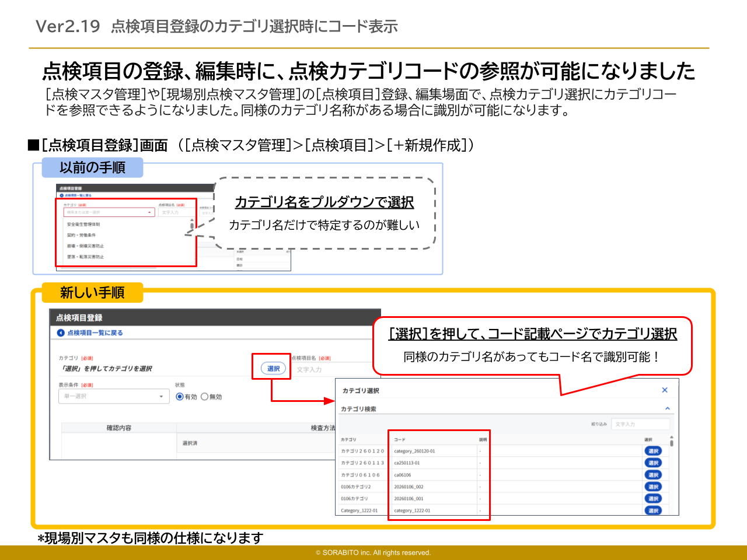Choose 選択 for ca06106 row
This screenshot has width=747, height=560.
tap(653, 475)
